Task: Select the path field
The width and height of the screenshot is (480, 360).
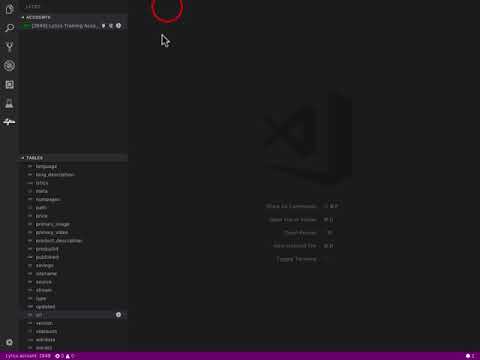Action: pyautogui.click(x=41, y=208)
